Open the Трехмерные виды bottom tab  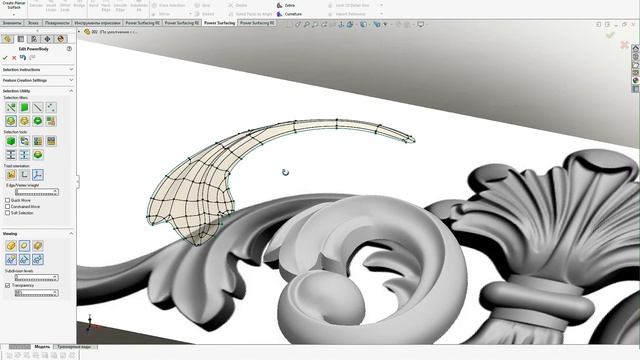[x=74, y=347]
